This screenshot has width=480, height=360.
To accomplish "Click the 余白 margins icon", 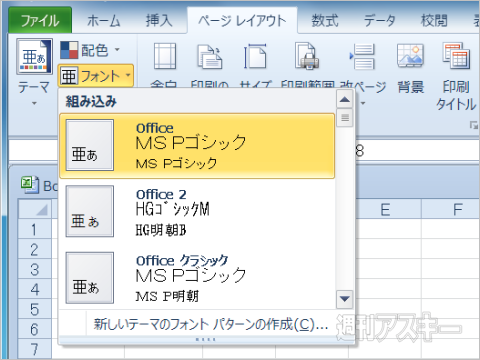I will (x=165, y=56).
